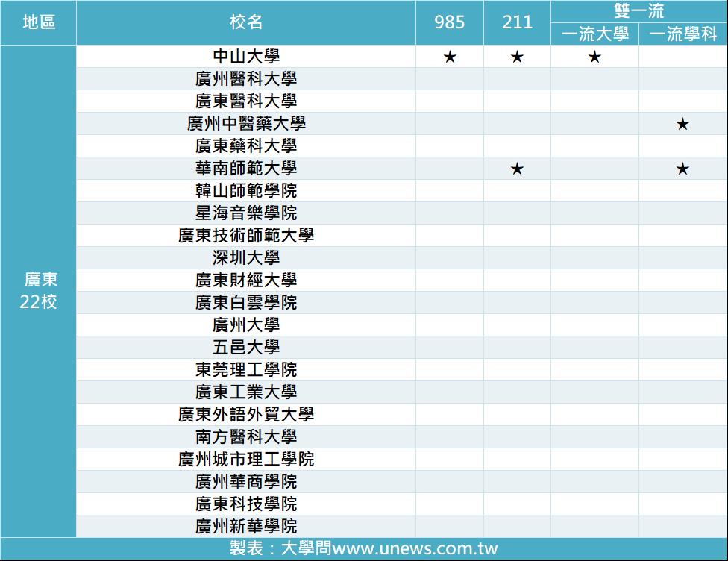Select 深圳大學 school name
Screen dimensions: 728x561
[246, 257]
